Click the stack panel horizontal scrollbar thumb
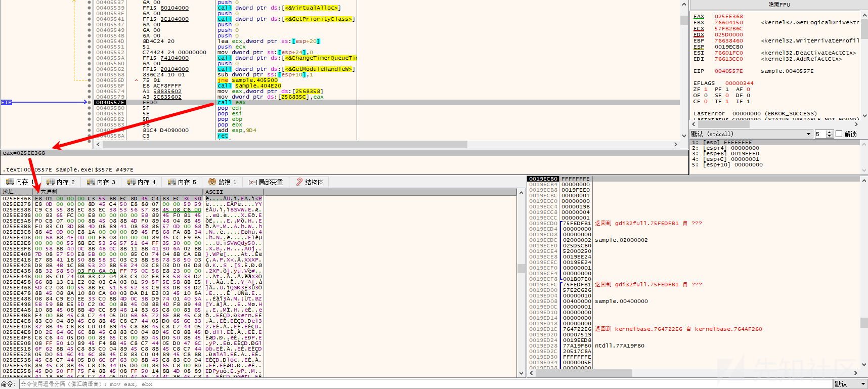This screenshot has width=868, height=389. coord(583,373)
